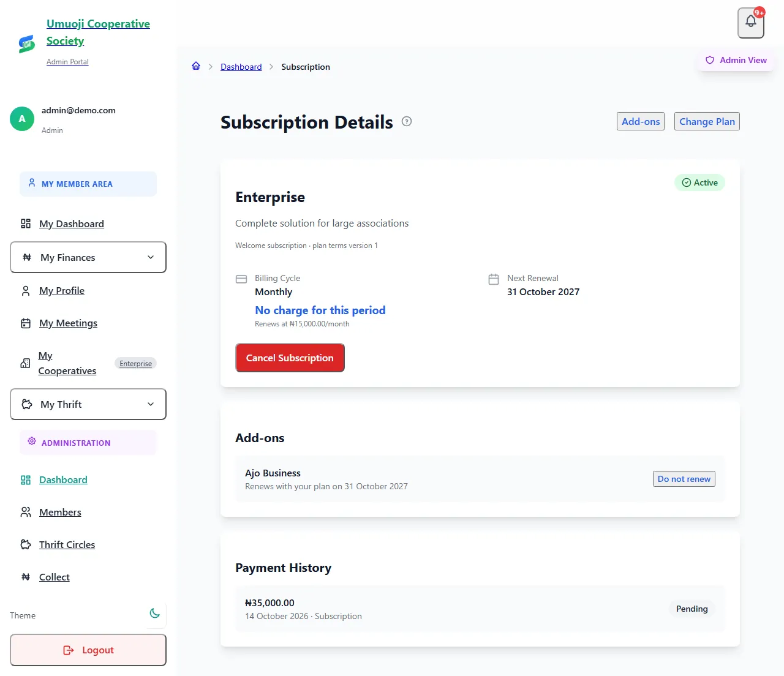Viewport: 784px width, 676px height.
Task: Click the Thrift Circles piggy bank icon
Action: click(26, 544)
